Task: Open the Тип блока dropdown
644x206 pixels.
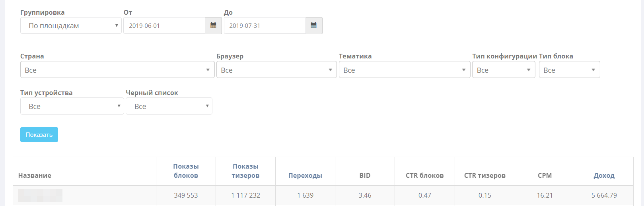Action: coord(569,70)
